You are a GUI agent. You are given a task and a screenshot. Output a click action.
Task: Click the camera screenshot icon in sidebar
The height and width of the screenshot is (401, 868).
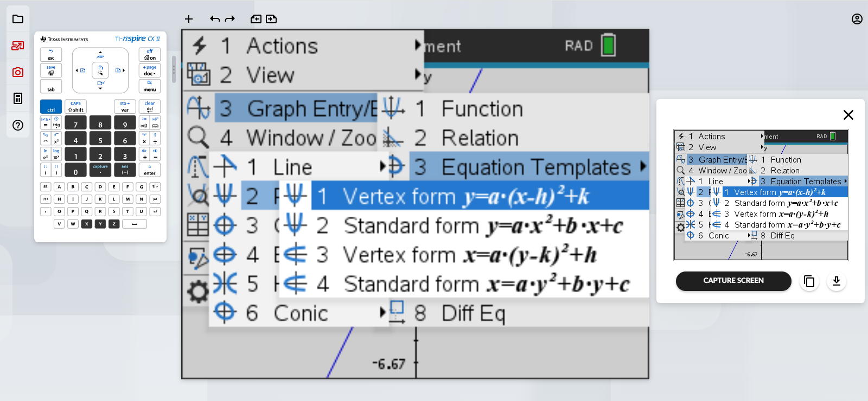[18, 72]
